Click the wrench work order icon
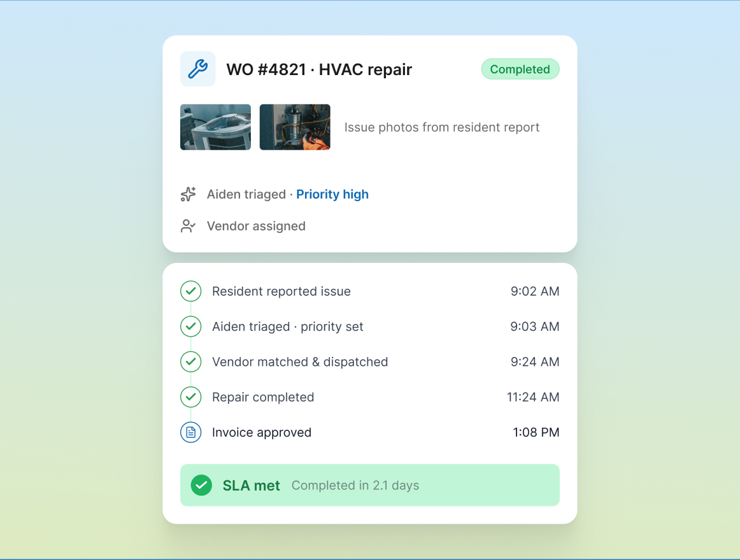This screenshot has width=740, height=560. point(198,69)
